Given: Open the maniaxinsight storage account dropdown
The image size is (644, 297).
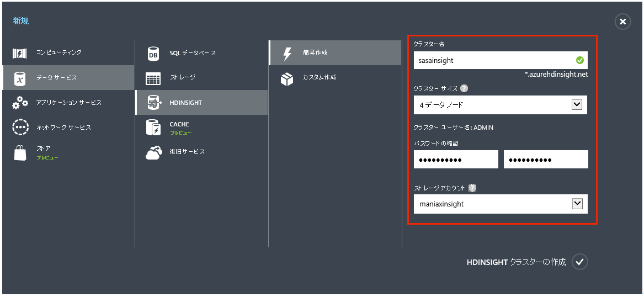Looking at the screenshot, I should [x=501, y=204].
